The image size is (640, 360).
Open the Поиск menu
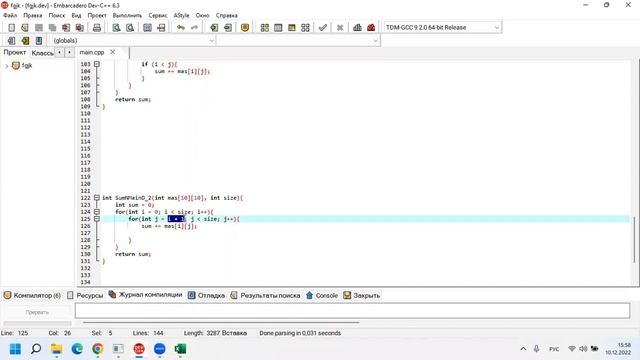[x=57, y=15]
